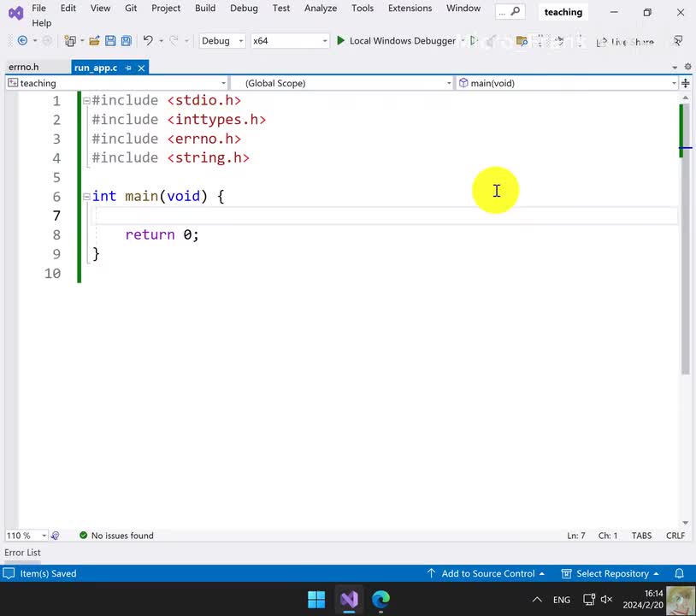The image size is (696, 616).
Task: Start without debugging using hollow play icon
Action: [474, 41]
